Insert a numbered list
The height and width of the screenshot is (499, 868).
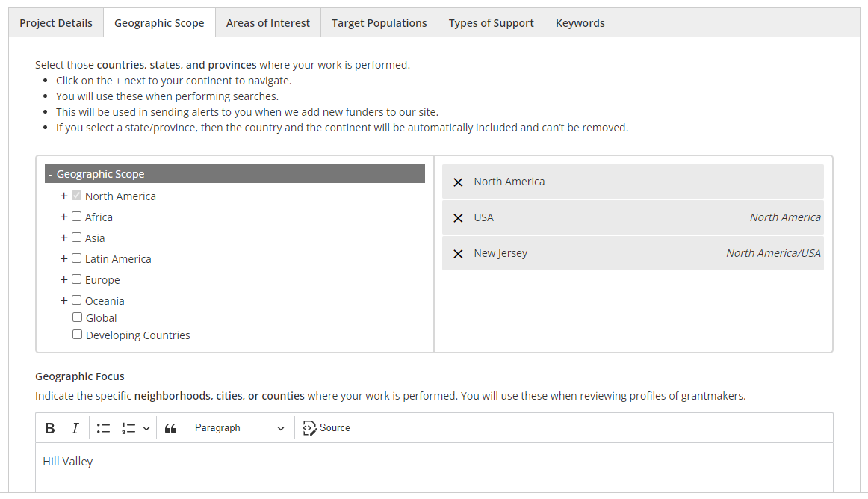coord(128,428)
